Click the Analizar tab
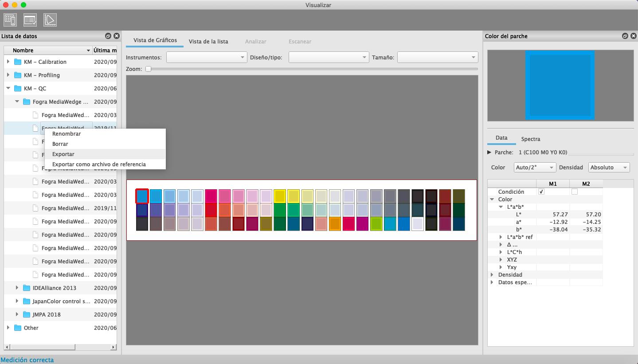The image size is (638, 364). pyautogui.click(x=256, y=41)
